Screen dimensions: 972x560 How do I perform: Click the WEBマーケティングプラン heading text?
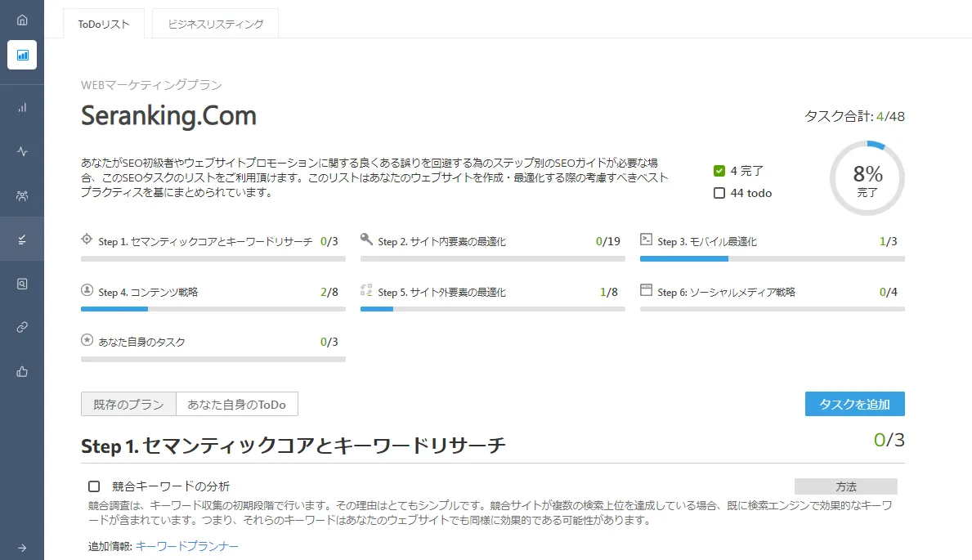coord(151,85)
